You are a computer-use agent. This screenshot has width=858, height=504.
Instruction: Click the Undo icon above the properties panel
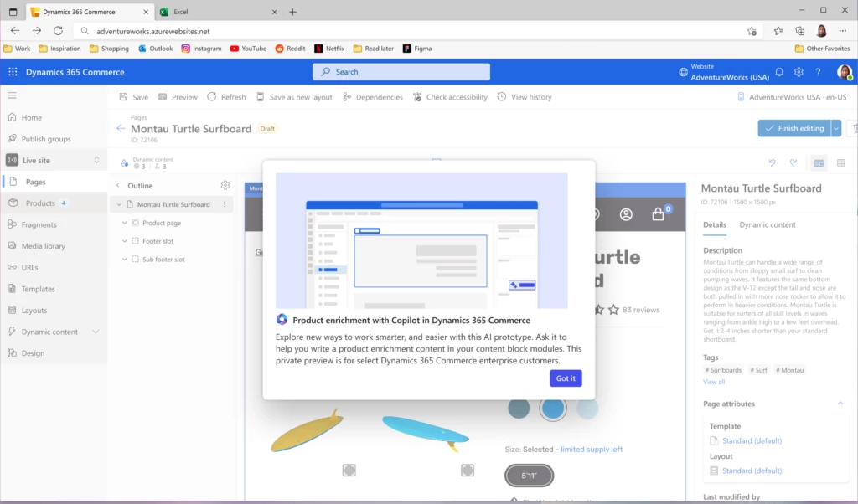(772, 162)
